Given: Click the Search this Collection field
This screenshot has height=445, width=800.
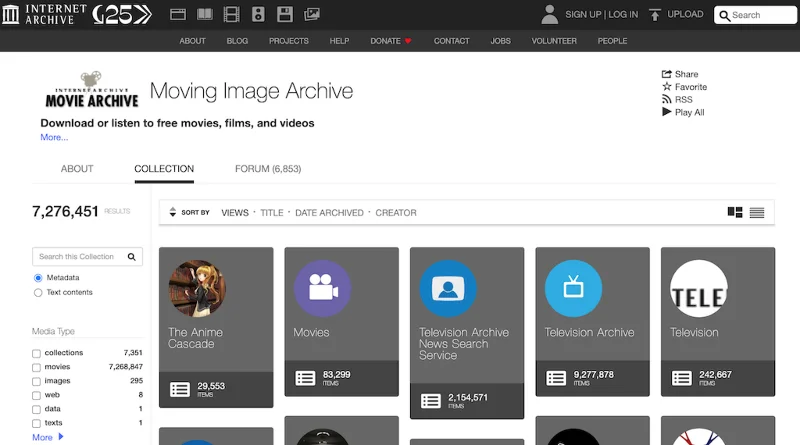Looking at the screenshot, I should pyautogui.click(x=81, y=257).
